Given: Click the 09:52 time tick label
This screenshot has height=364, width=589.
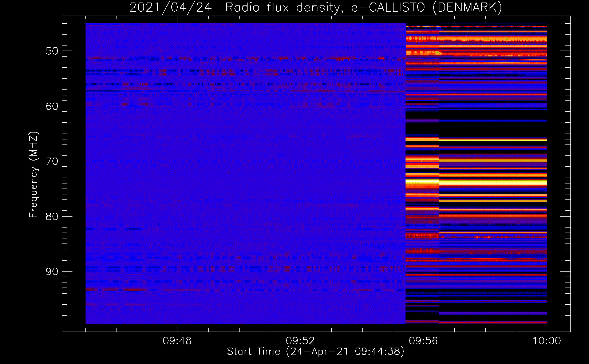Looking at the screenshot, I should click(300, 341).
